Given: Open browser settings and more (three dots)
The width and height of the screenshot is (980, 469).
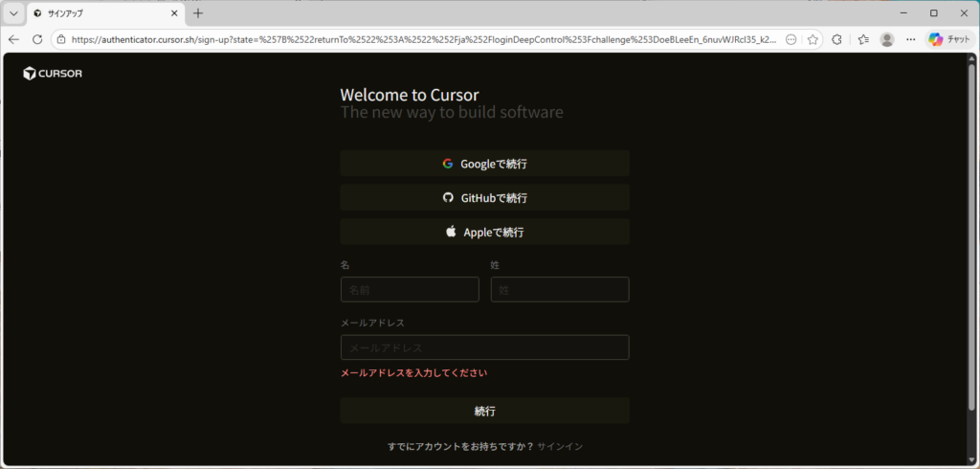Looking at the screenshot, I should pos(911,39).
